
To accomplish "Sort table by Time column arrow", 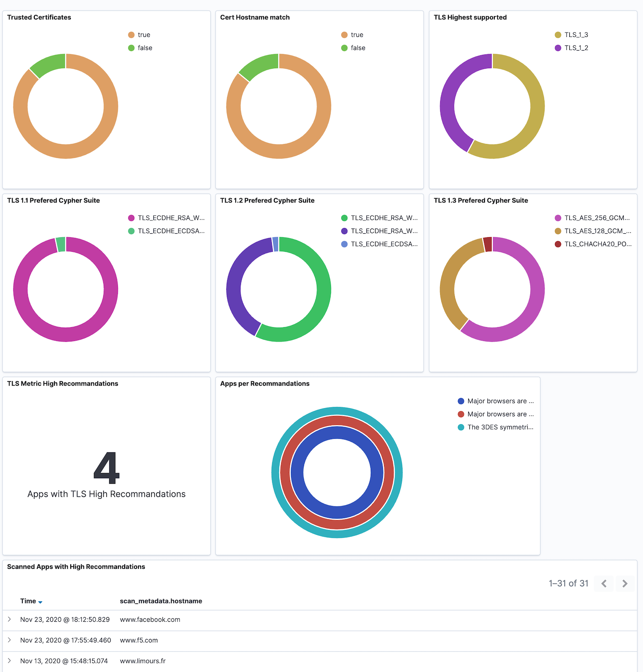I will click(x=40, y=602).
